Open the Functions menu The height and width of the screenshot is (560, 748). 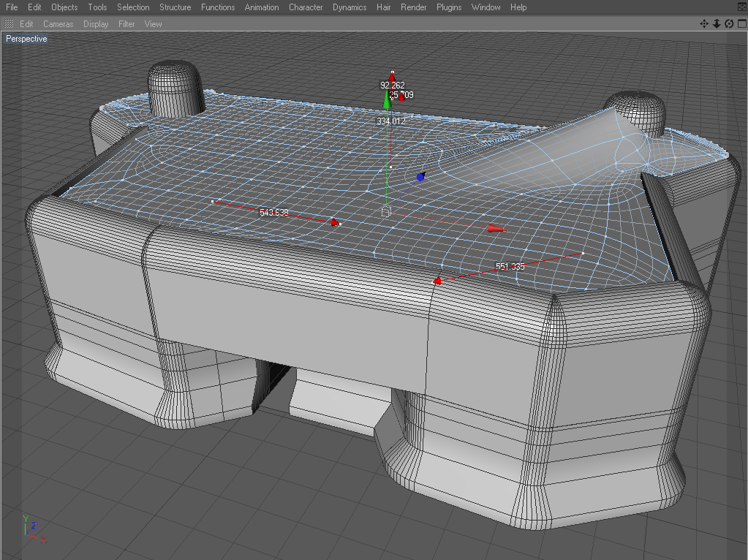pyautogui.click(x=218, y=7)
